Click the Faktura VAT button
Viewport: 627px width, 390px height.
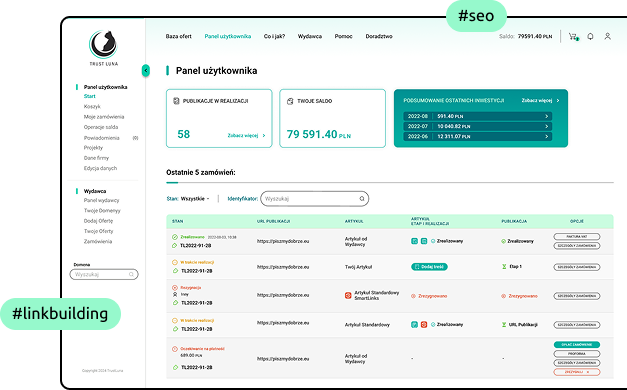point(577,236)
